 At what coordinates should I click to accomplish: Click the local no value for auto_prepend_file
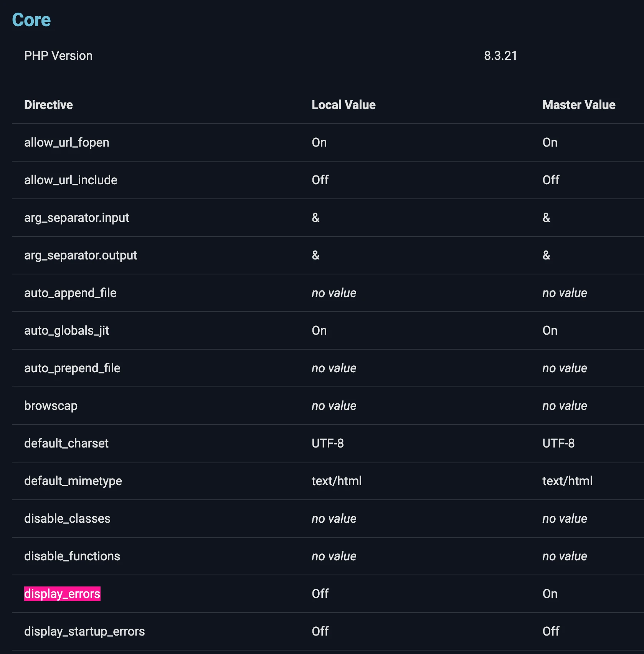coord(334,368)
